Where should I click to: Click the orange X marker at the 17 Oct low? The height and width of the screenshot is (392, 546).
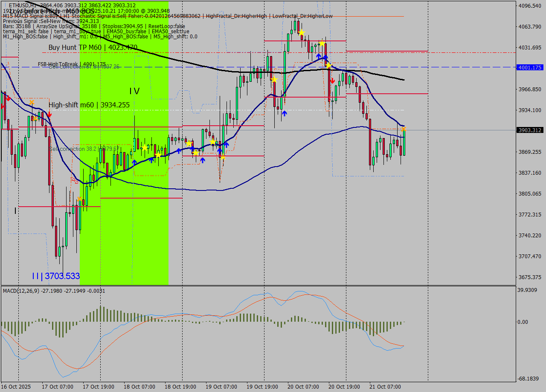click(80, 199)
